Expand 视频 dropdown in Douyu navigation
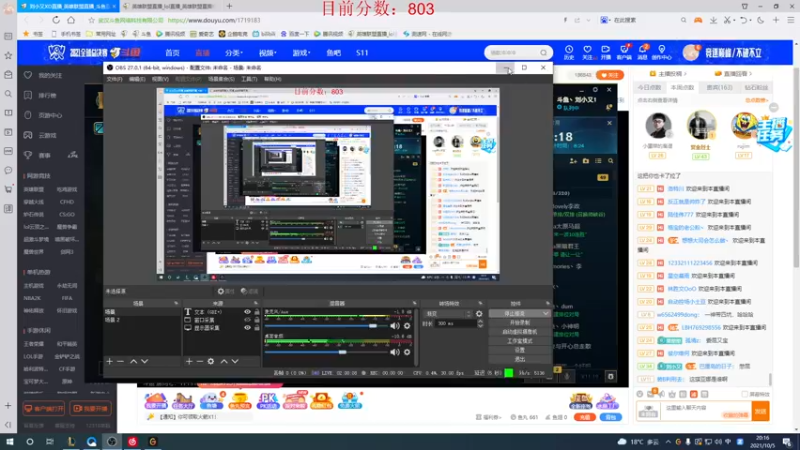The width and height of the screenshot is (800, 450). tap(267, 53)
